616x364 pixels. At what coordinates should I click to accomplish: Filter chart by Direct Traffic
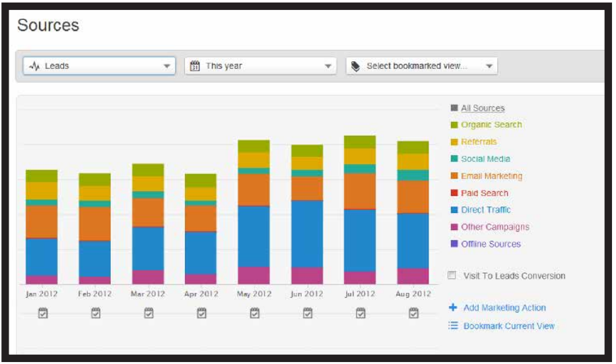point(486,210)
